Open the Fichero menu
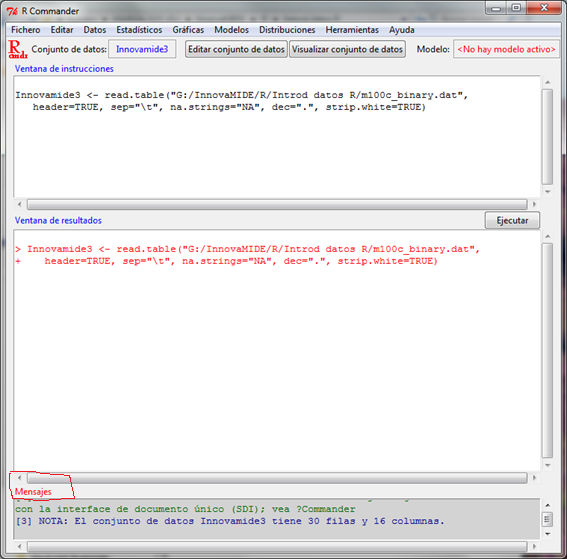Screen dimensions: 567x559 26,30
